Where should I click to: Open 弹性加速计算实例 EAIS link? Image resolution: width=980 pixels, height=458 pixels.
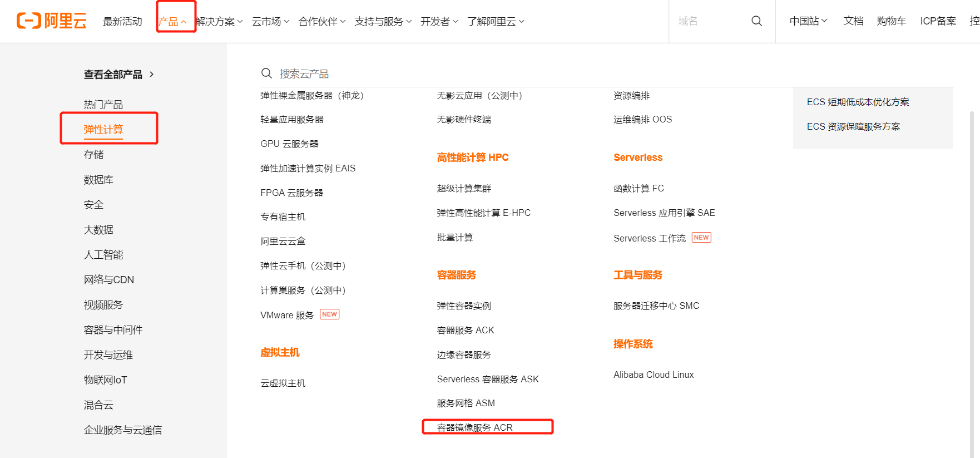pyautogui.click(x=308, y=168)
